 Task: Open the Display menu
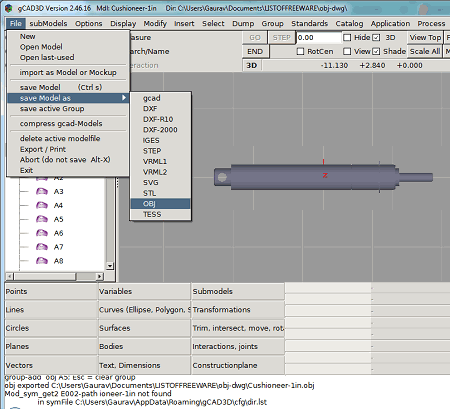point(123,23)
